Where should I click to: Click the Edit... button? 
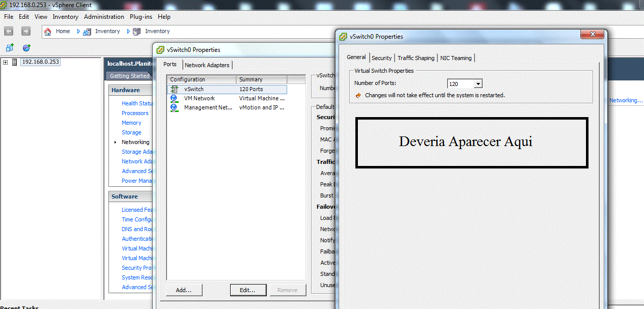248,290
